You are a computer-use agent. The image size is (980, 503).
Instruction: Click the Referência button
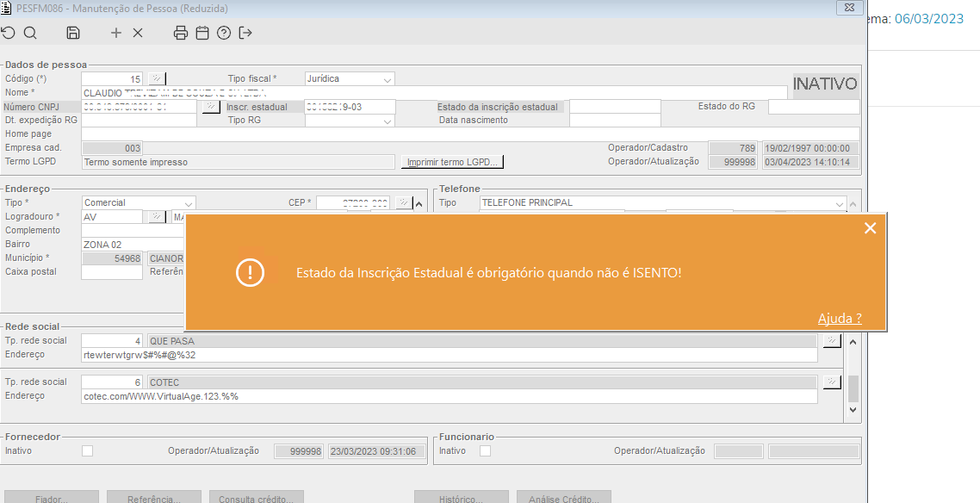(x=154, y=498)
